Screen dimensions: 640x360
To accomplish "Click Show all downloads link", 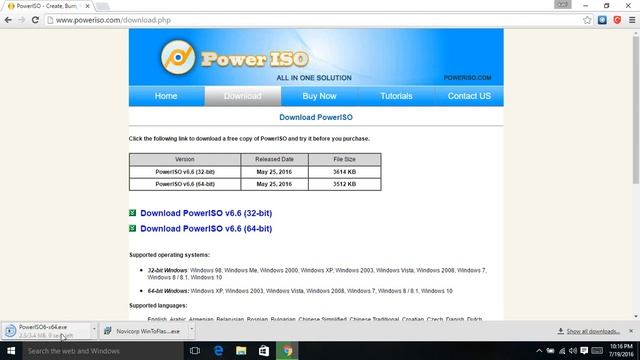I will tap(593, 331).
